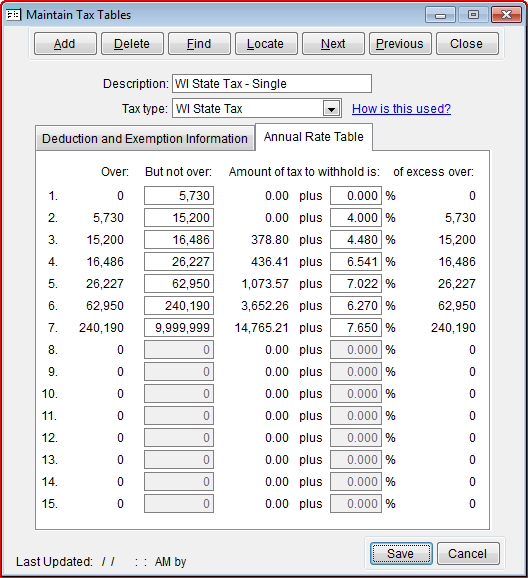
Task: Expand the Tax type dropdown arrow
Action: point(331,109)
